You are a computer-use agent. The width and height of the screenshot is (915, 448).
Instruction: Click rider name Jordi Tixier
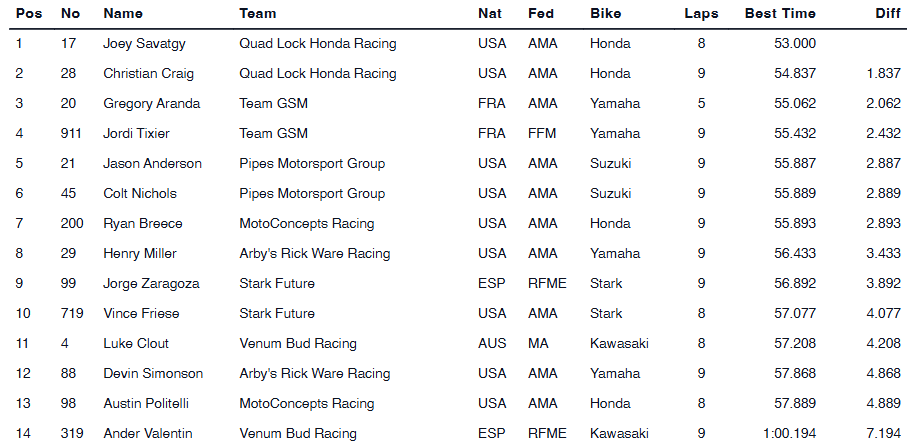[137, 134]
